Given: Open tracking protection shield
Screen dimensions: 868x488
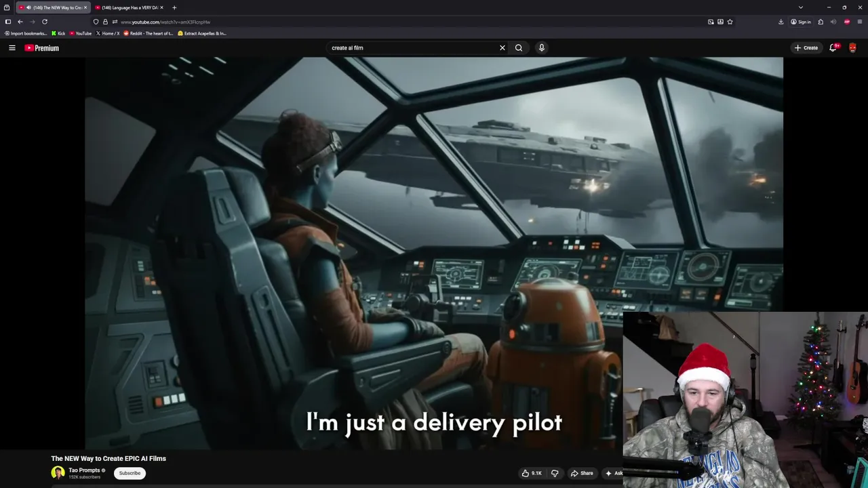Looking at the screenshot, I should [x=96, y=22].
